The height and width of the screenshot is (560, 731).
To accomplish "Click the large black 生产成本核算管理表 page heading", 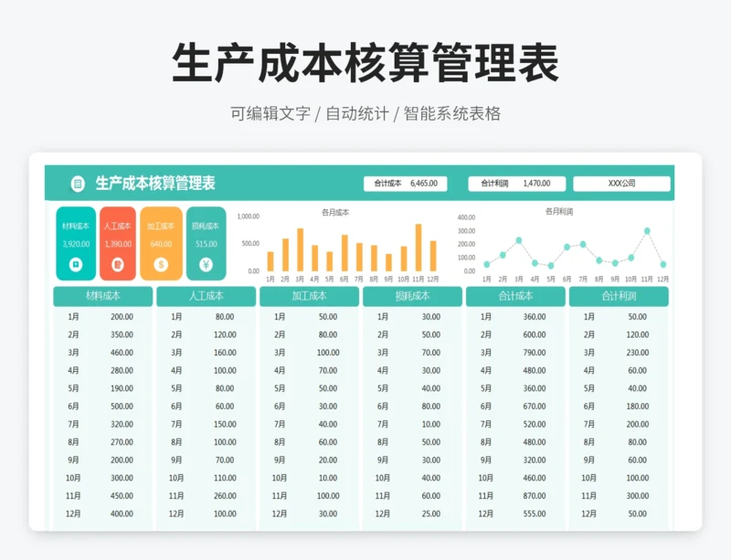I will [x=365, y=63].
